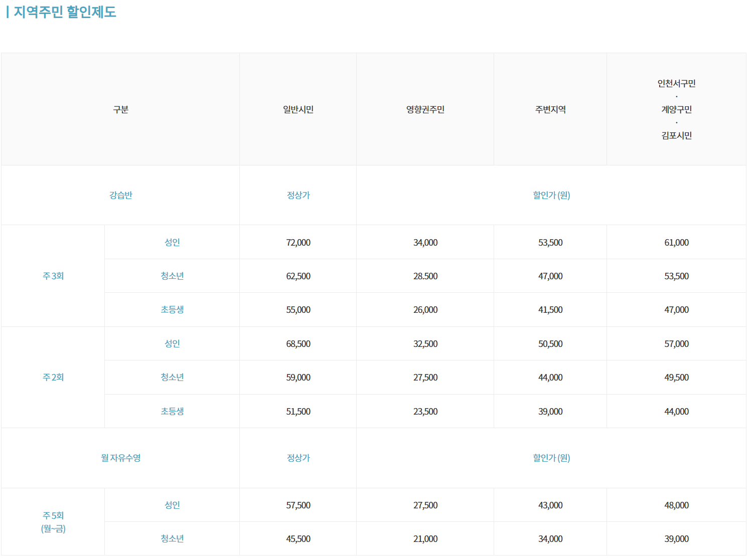Click 34,000 in 주3회 성인 row
The height and width of the screenshot is (560, 753).
click(425, 243)
